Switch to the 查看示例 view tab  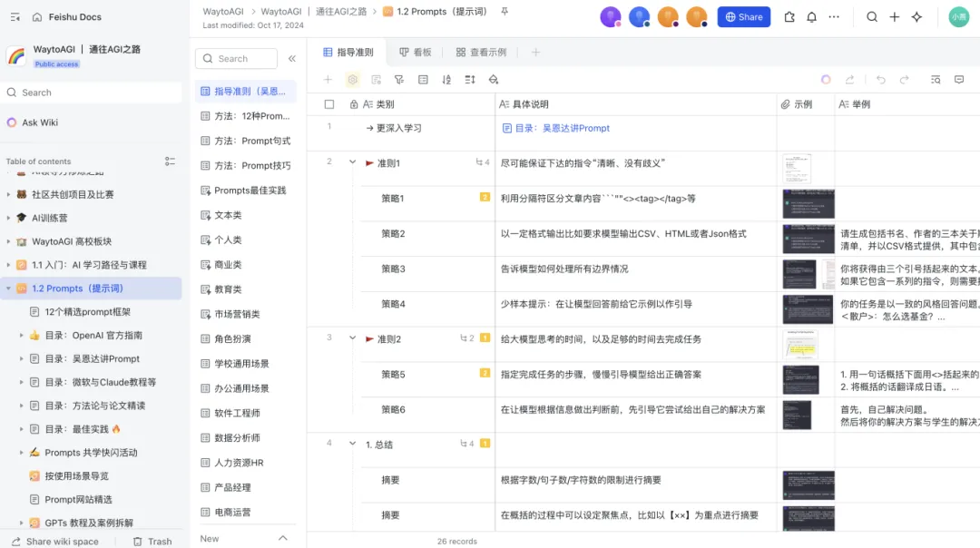[x=481, y=52]
